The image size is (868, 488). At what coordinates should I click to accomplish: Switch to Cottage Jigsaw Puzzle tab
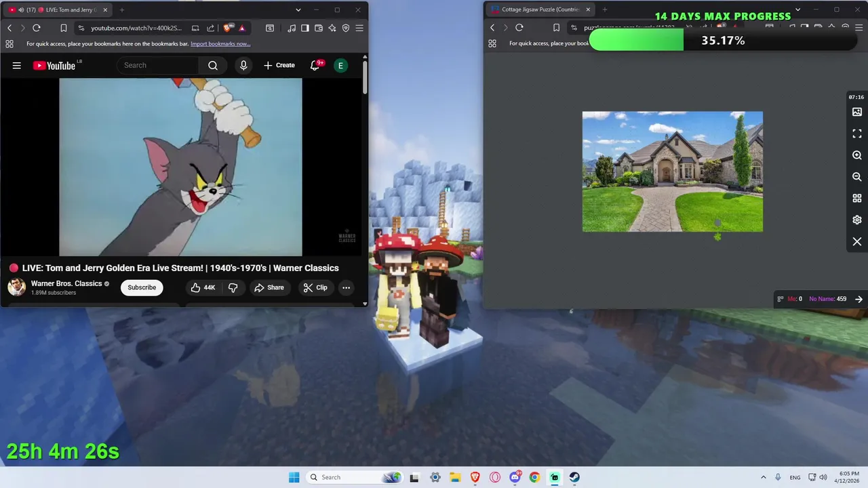pos(540,10)
